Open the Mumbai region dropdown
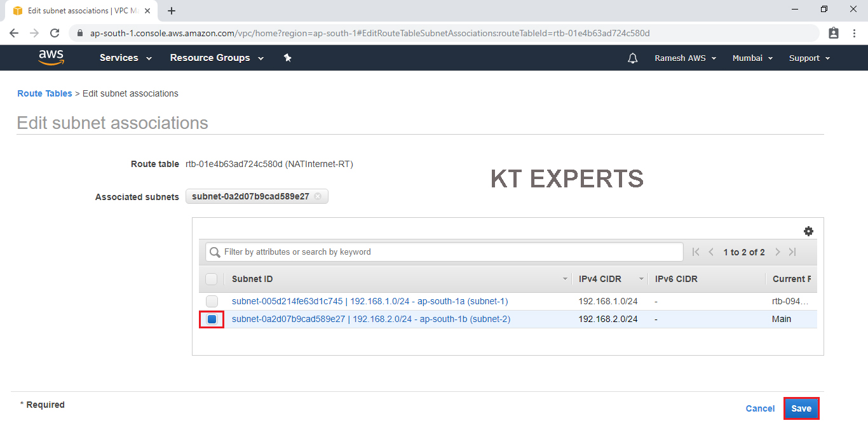868x437 pixels. click(752, 58)
